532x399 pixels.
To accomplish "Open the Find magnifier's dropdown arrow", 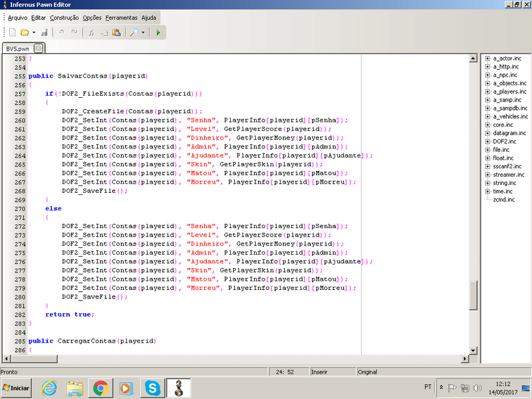I will 143,33.
